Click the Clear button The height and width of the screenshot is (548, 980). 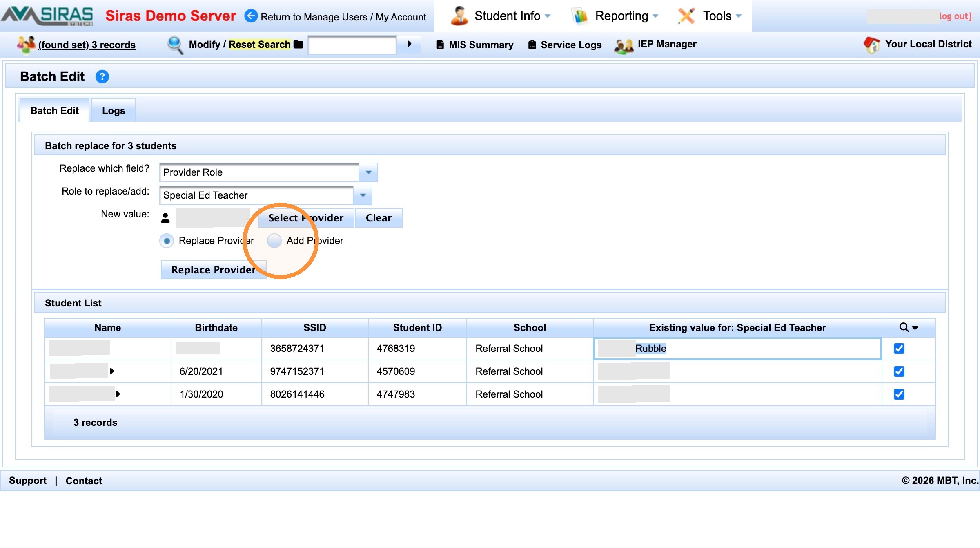click(379, 218)
